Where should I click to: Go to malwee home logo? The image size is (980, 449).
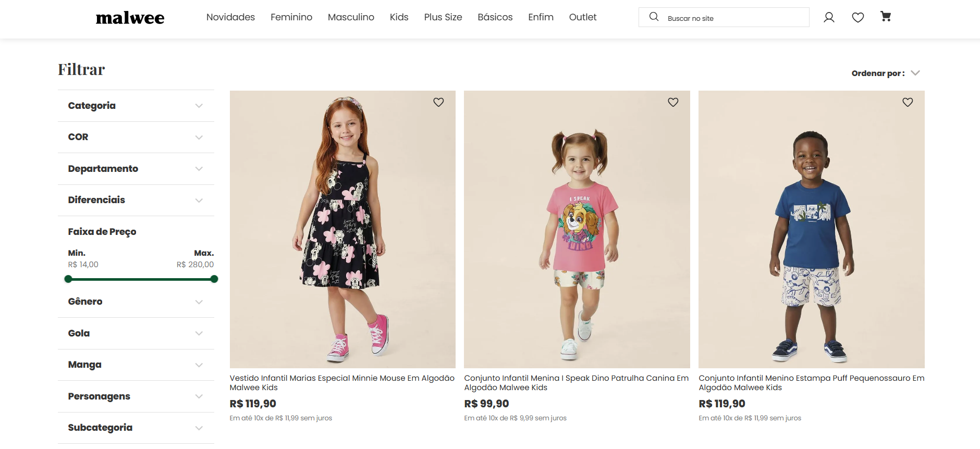pos(130,18)
